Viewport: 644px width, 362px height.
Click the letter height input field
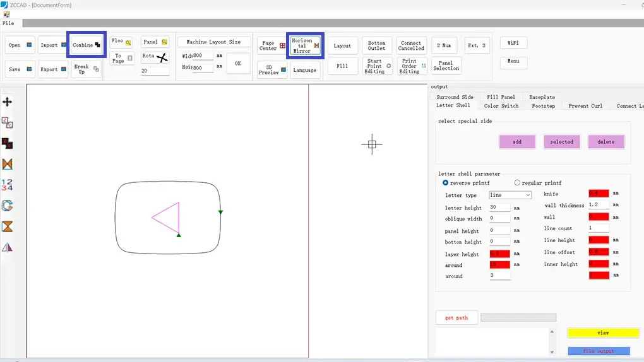tap(499, 207)
